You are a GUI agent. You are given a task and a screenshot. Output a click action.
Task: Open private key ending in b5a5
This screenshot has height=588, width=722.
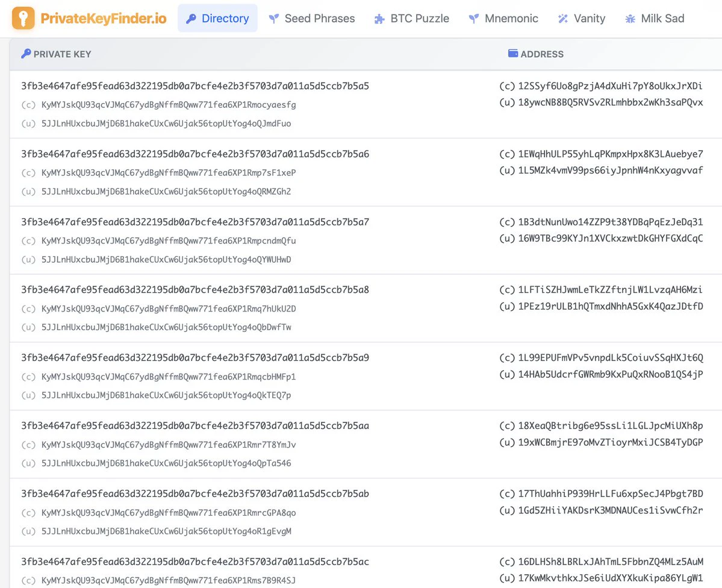click(x=195, y=86)
